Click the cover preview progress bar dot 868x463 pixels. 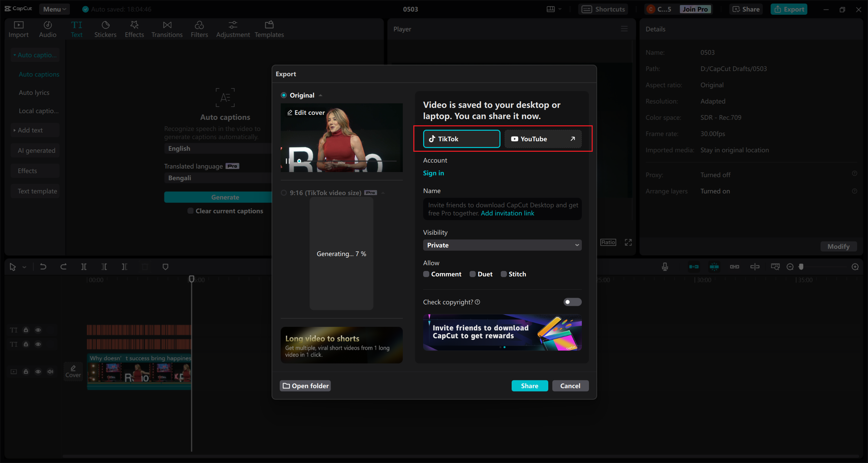299,161
